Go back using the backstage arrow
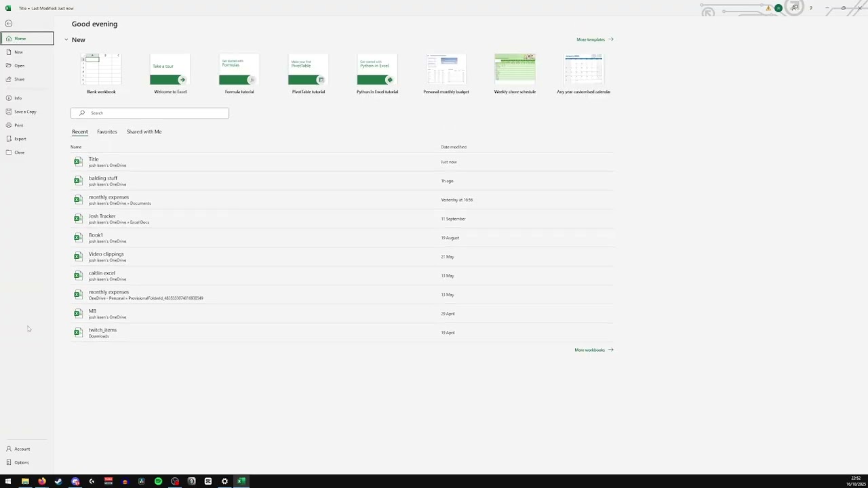The height and width of the screenshot is (488, 868). pos(8,24)
